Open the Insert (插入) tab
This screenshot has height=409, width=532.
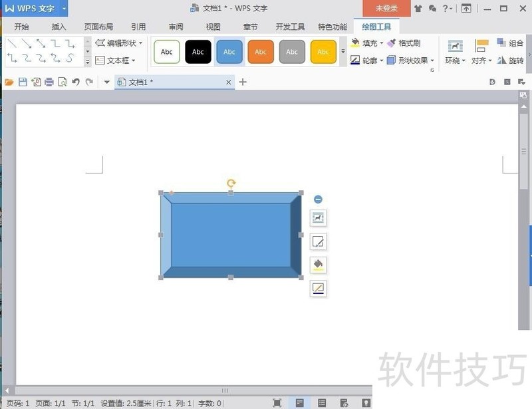tap(59, 27)
